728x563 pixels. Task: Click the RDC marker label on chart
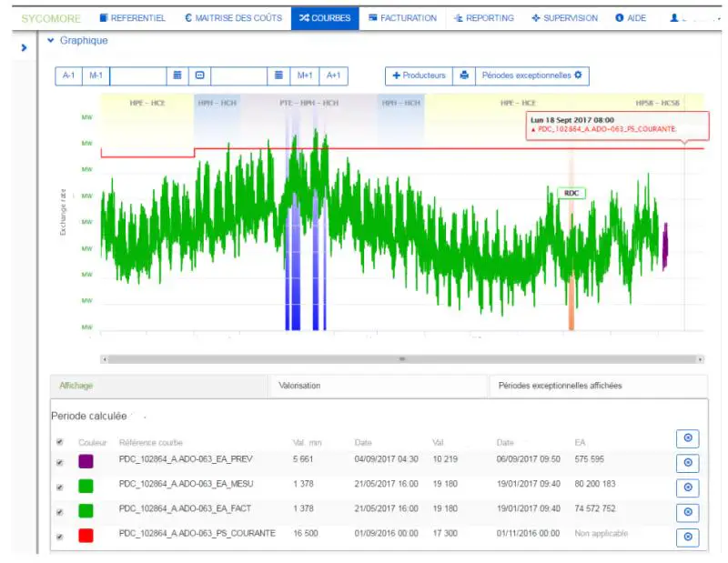[x=571, y=193]
